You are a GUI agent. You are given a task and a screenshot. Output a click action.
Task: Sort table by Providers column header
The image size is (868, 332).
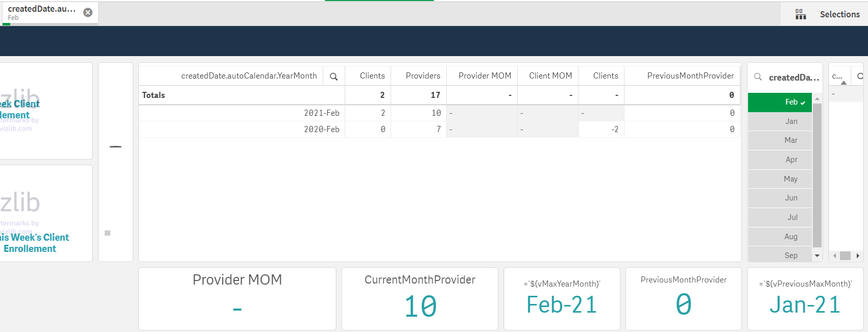pos(422,76)
